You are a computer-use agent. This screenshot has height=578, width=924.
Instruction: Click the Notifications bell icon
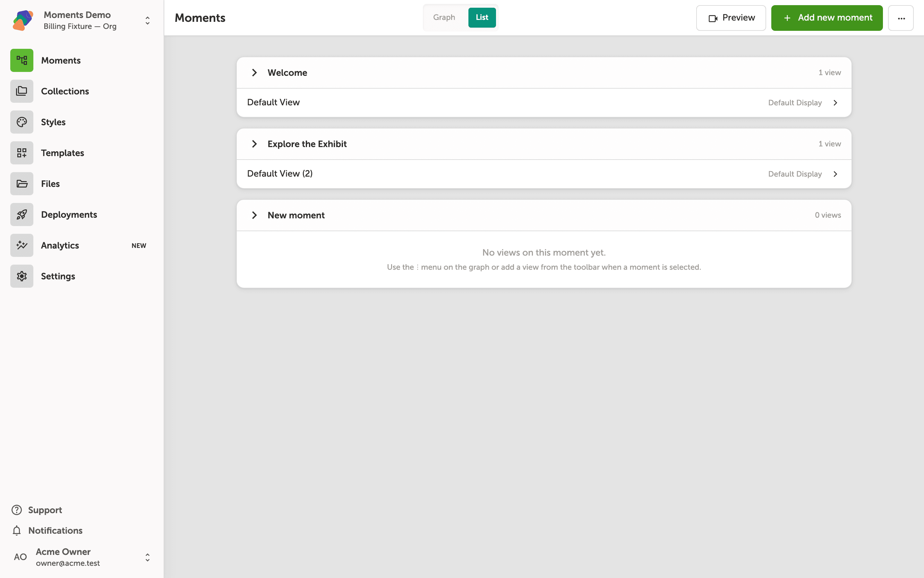coord(17,530)
